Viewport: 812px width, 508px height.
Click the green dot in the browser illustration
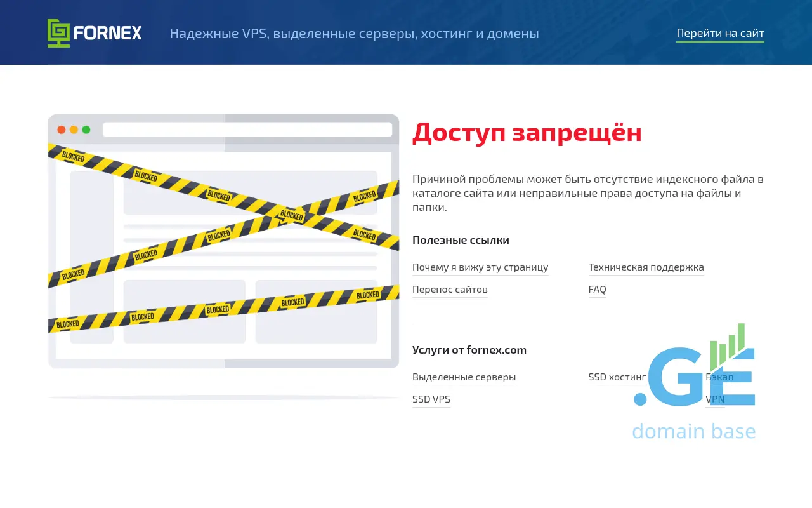[x=86, y=130]
